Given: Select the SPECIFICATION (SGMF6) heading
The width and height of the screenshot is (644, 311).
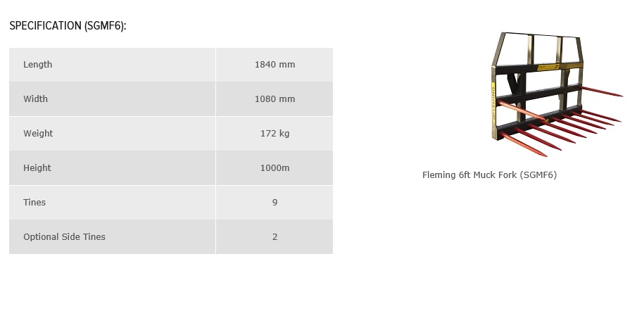Looking at the screenshot, I should coord(68,26).
